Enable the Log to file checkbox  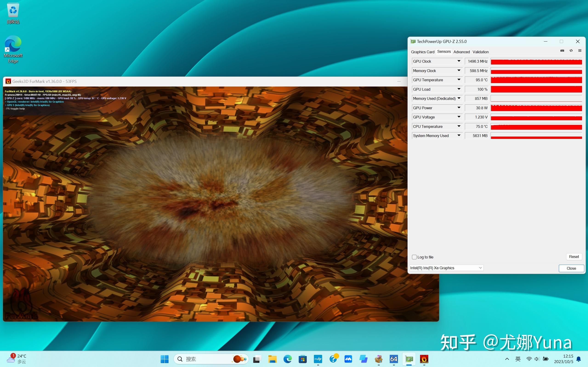click(414, 257)
